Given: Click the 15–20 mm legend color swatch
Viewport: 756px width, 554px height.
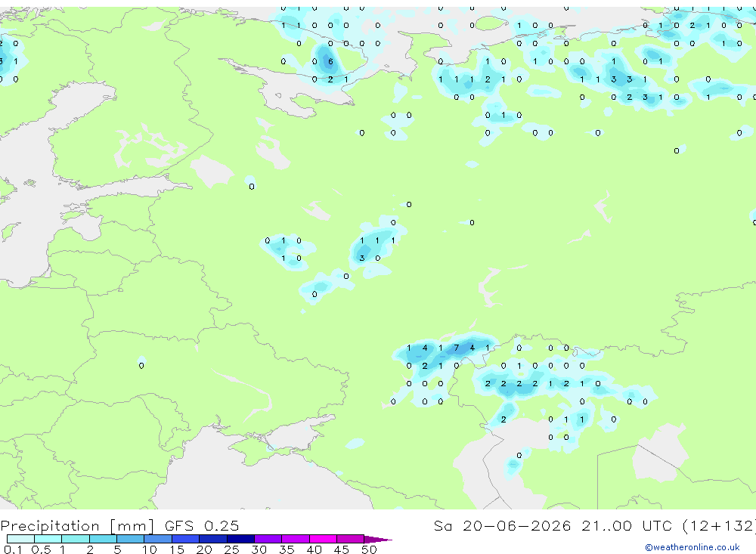Looking at the screenshot, I should 186,539.
